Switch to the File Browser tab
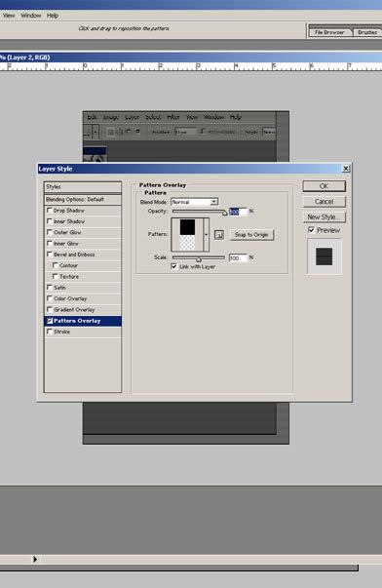The width and height of the screenshot is (382, 588). pos(329,32)
